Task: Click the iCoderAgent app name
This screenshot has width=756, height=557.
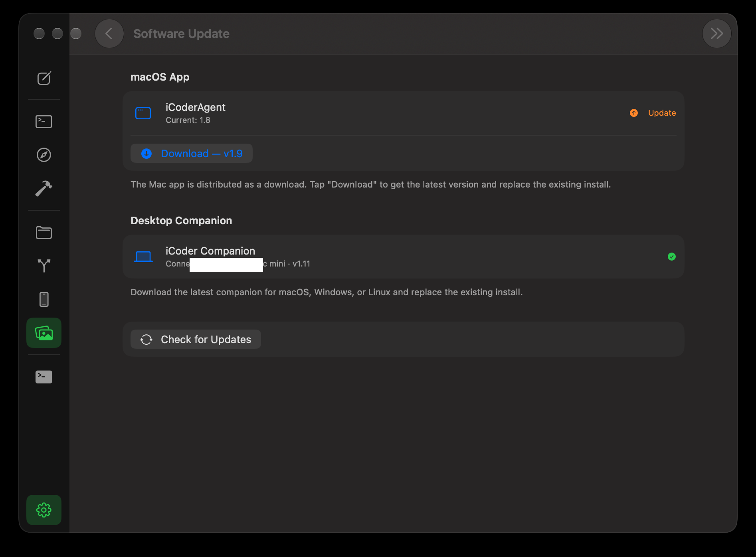Action: (x=196, y=107)
